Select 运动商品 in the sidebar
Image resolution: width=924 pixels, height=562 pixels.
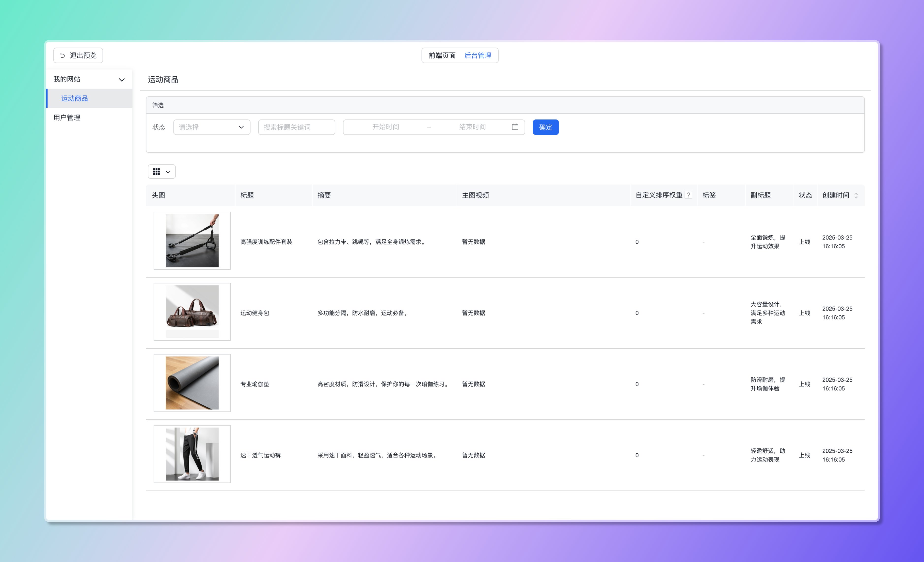(89, 98)
